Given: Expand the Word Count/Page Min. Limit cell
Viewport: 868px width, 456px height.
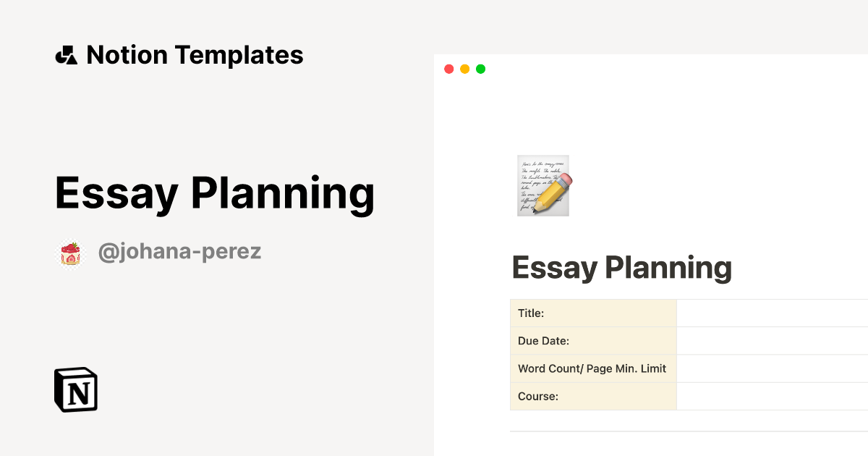Looking at the screenshot, I should pos(593,368).
